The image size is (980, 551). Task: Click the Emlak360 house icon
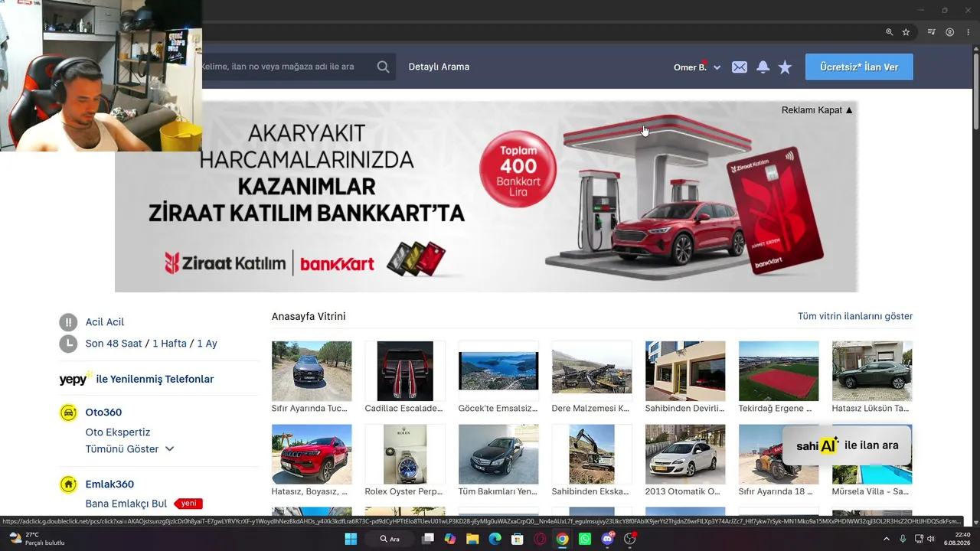pyautogui.click(x=68, y=484)
